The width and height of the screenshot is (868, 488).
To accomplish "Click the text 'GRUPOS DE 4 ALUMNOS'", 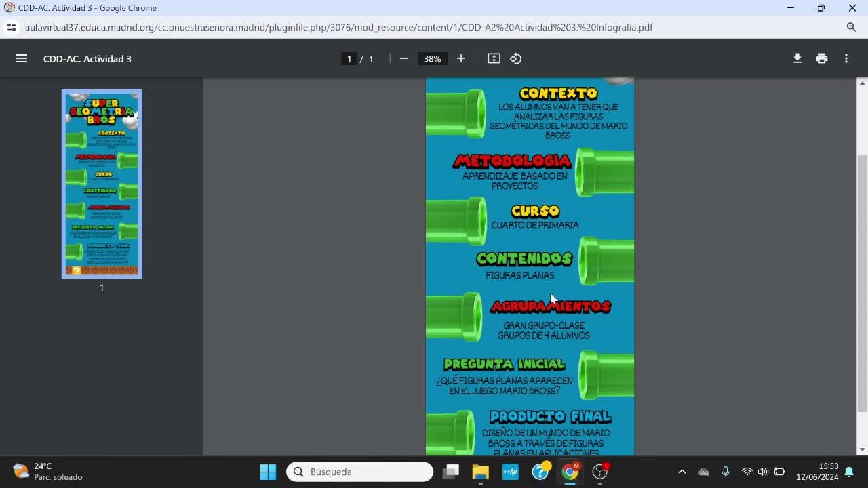I will [544, 335].
